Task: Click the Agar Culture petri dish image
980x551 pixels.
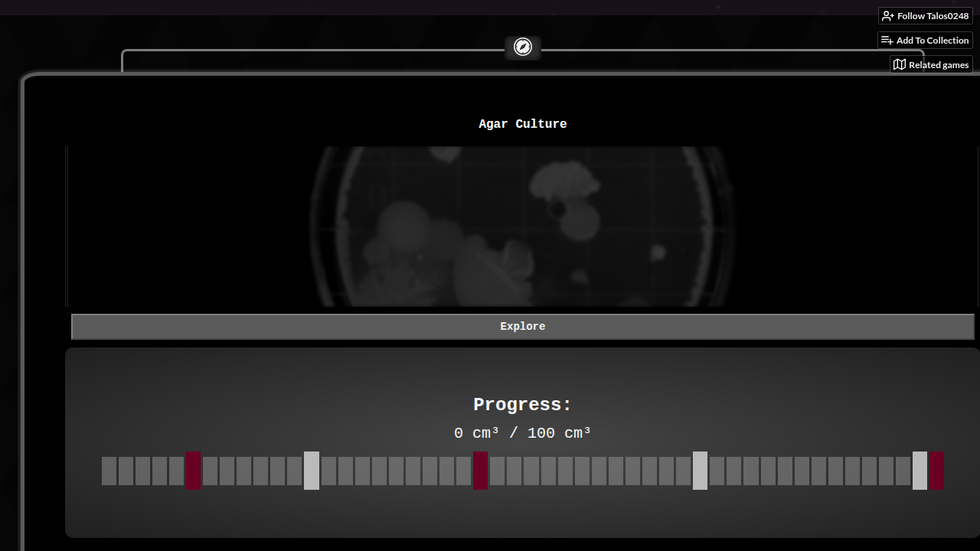Action: pyautogui.click(x=523, y=227)
